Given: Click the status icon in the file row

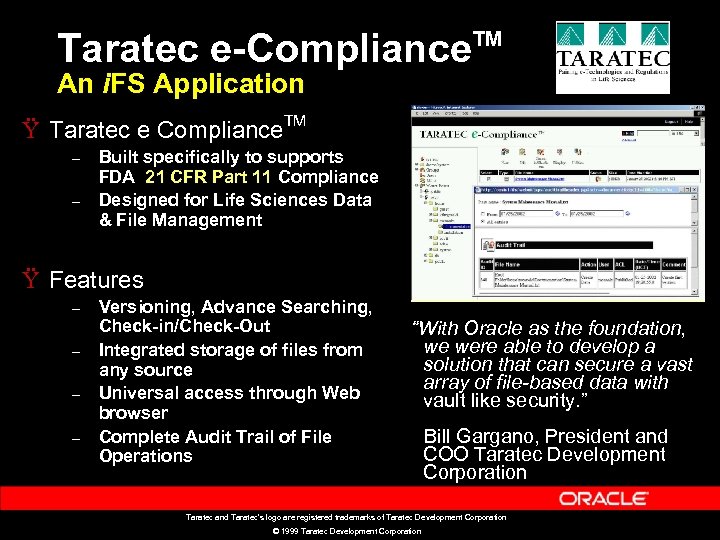Looking at the screenshot, I should pos(598,179).
